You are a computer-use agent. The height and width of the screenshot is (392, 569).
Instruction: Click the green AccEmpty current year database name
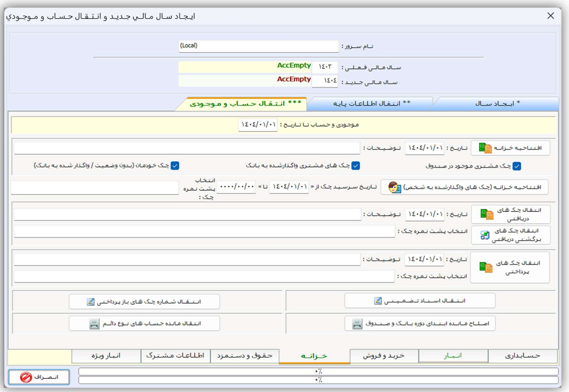point(294,66)
